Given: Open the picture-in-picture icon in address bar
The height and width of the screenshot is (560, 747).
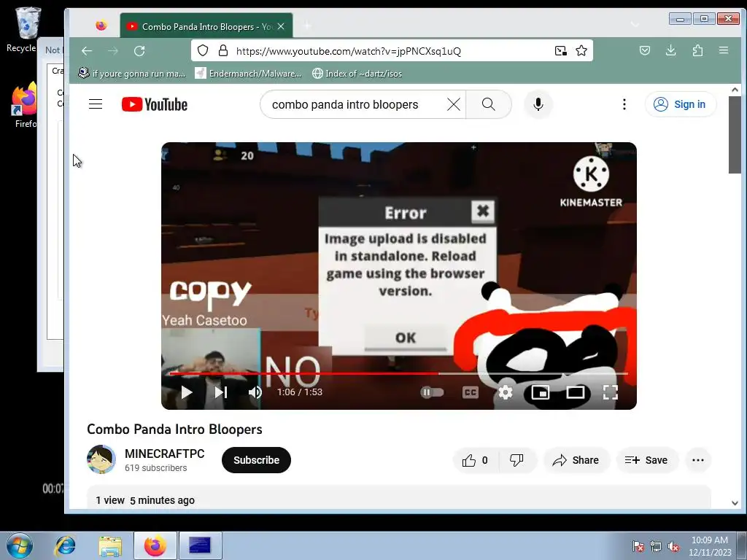Looking at the screenshot, I should 561,50.
